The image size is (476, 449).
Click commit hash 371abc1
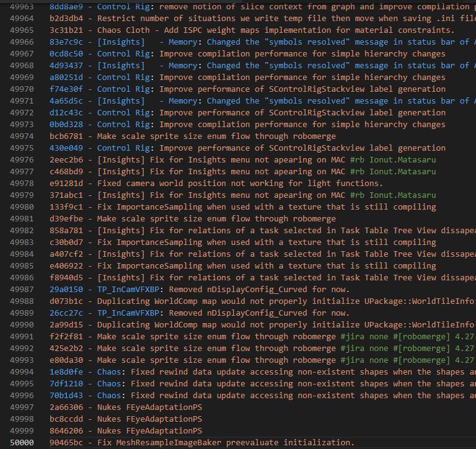coord(66,195)
